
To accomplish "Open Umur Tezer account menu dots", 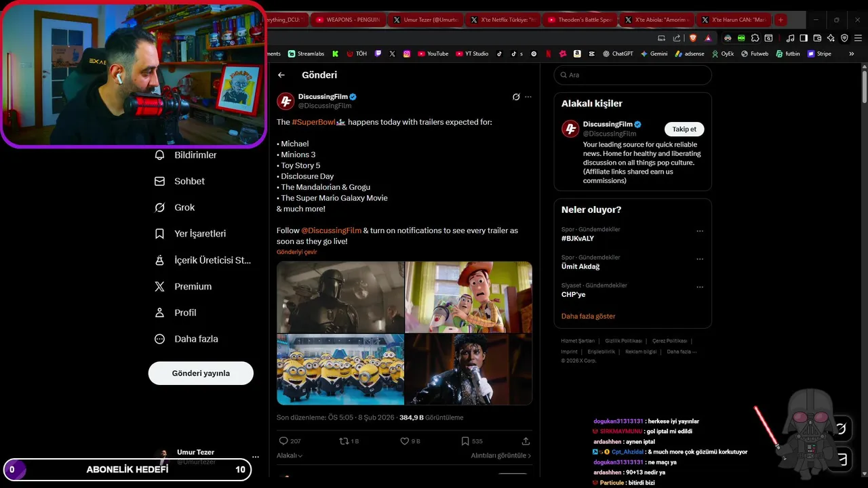I will pos(255,457).
